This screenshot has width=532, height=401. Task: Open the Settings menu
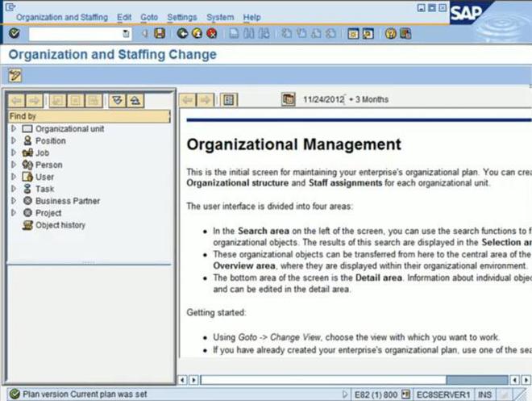(182, 17)
